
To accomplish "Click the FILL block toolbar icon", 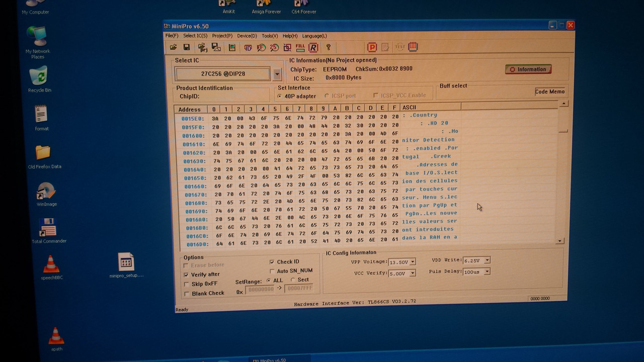I will [300, 48].
